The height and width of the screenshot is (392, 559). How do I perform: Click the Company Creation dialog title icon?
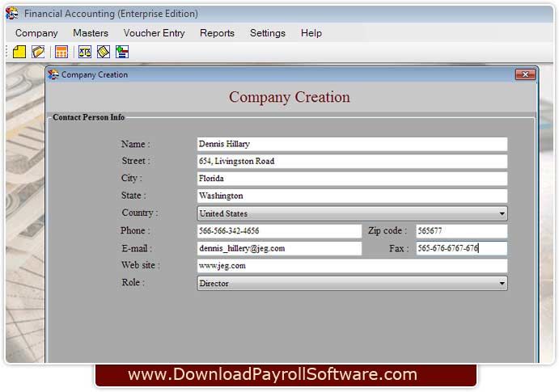pyautogui.click(x=53, y=74)
